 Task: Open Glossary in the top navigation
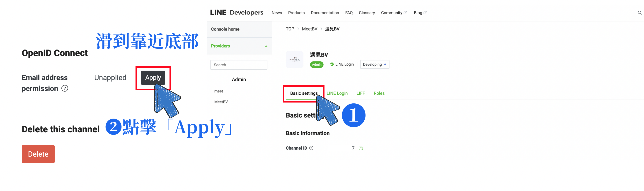tap(367, 13)
